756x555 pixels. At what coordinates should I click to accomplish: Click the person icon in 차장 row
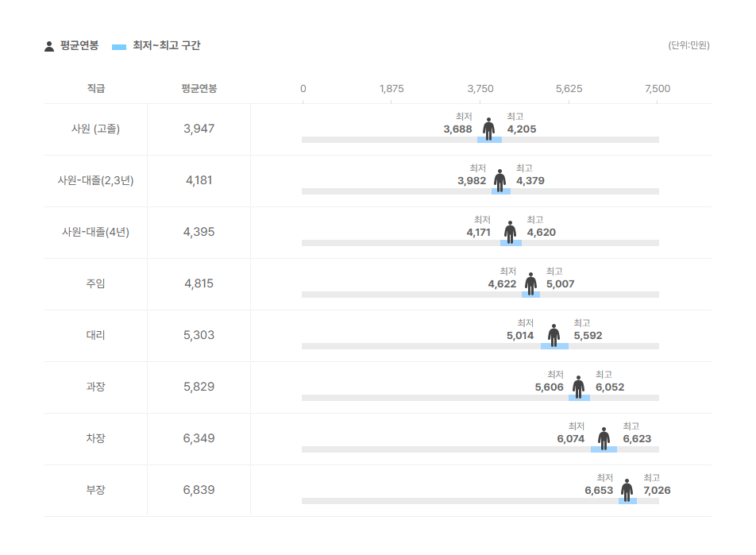point(604,438)
